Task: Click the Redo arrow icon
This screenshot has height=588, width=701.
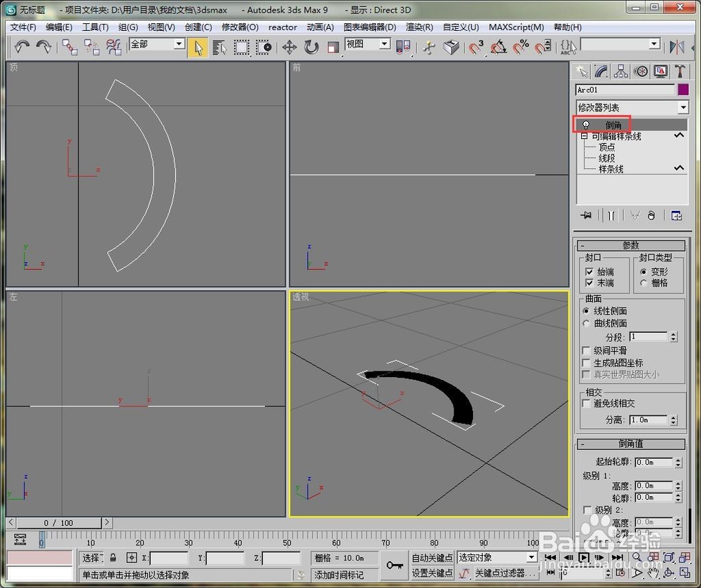Action: click(43, 47)
